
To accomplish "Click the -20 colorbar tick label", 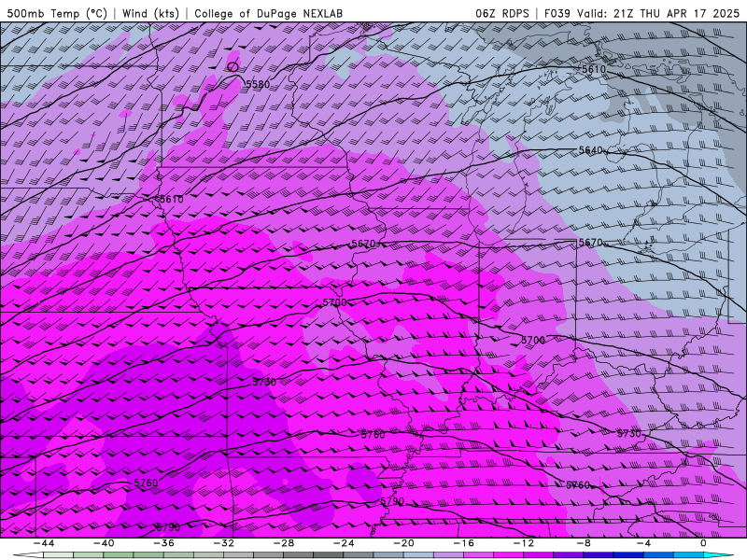I will click(x=403, y=543).
